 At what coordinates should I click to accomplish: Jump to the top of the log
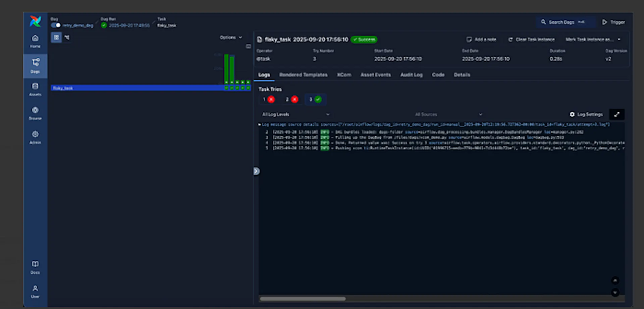(x=615, y=280)
